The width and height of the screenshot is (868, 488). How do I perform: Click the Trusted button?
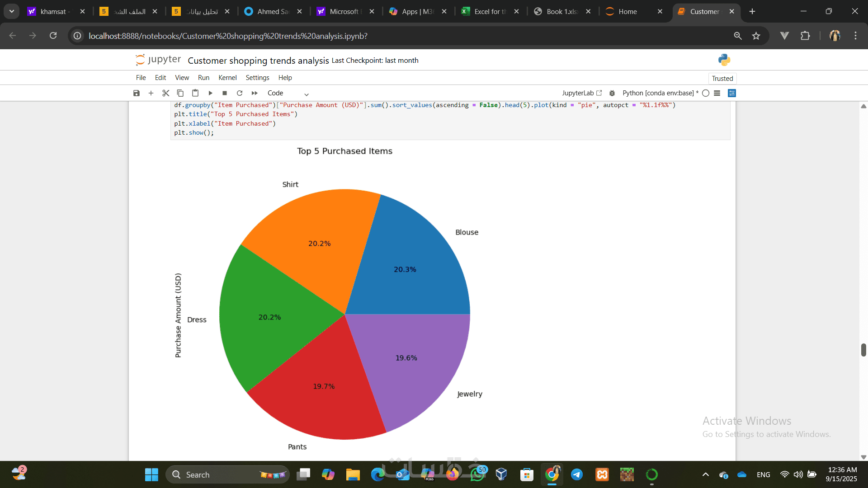pos(722,79)
